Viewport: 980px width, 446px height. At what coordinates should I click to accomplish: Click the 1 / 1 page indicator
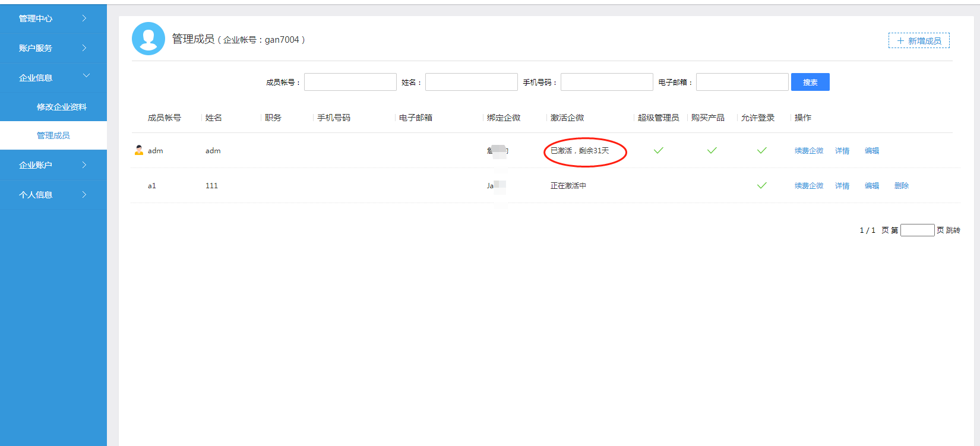click(867, 230)
